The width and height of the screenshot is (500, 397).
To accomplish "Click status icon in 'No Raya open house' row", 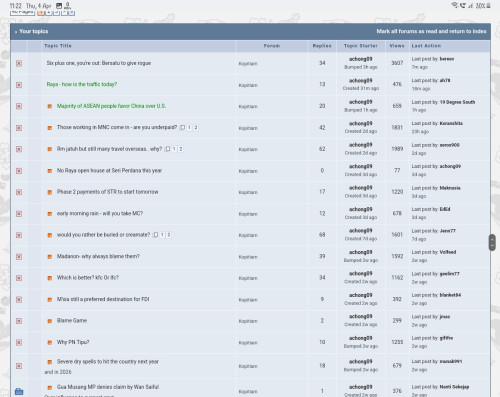I will (19, 171).
